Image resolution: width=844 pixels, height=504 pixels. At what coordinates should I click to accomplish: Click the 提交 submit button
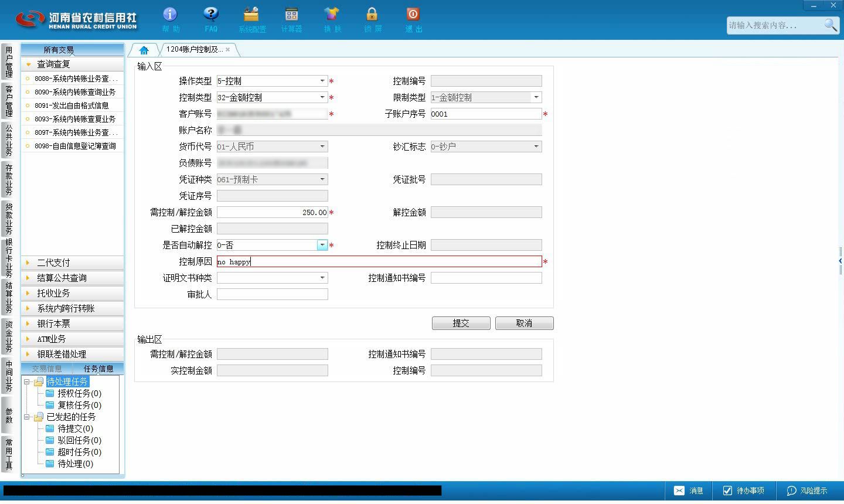point(461,323)
